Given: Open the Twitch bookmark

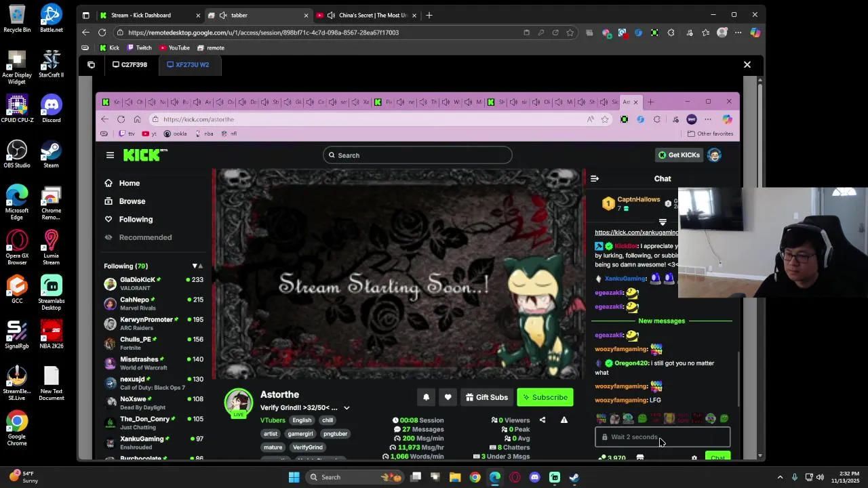Looking at the screenshot, I should [x=140, y=48].
